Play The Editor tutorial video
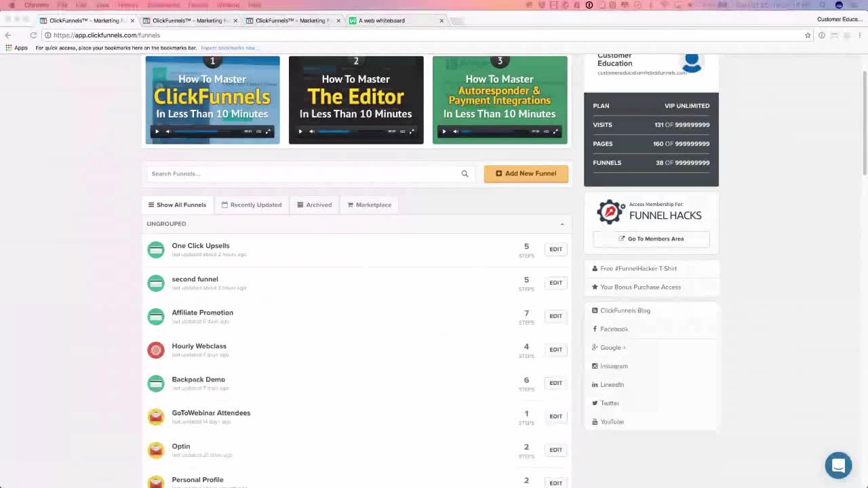The width and height of the screenshot is (868, 488). pos(300,131)
